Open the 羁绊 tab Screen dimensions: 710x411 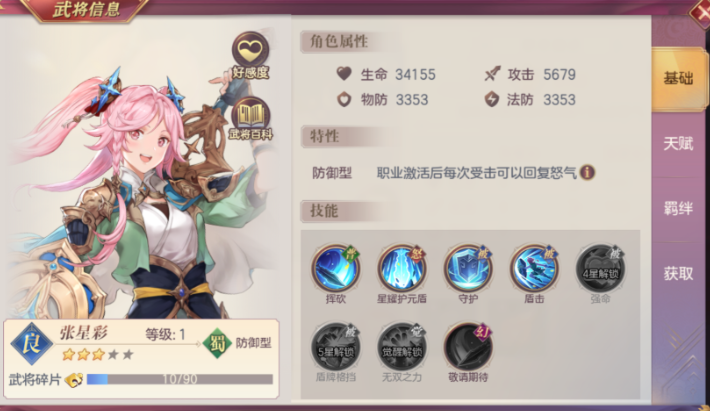[678, 208]
